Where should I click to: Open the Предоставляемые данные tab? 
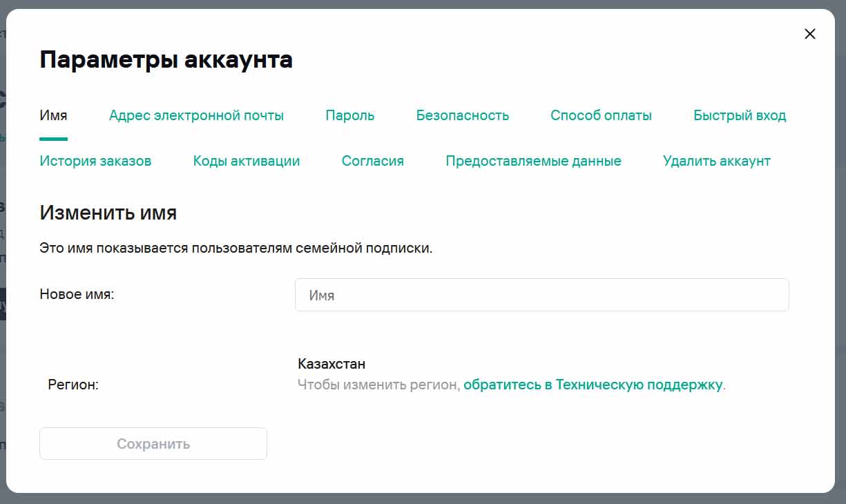(x=533, y=161)
